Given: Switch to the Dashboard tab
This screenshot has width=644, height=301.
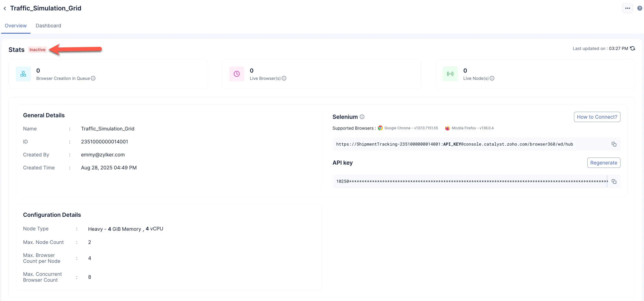Looking at the screenshot, I should [48, 26].
